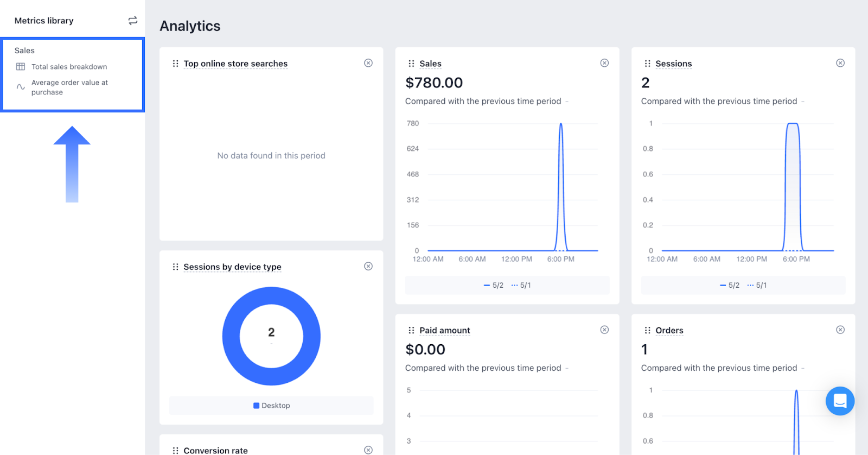Open the chat support bubble
The image size is (868, 455).
coord(840,401)
